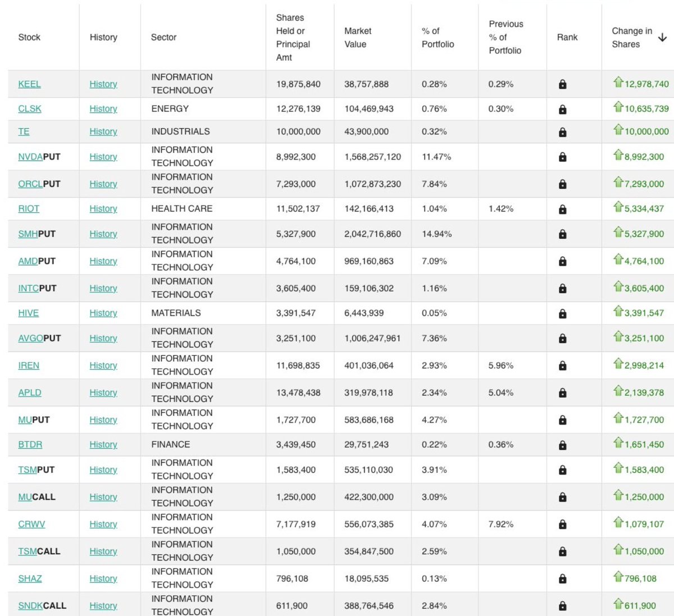Click the lock icon in IREN row
The height and width of the screenshot is (616, 674).
[562, 366]
